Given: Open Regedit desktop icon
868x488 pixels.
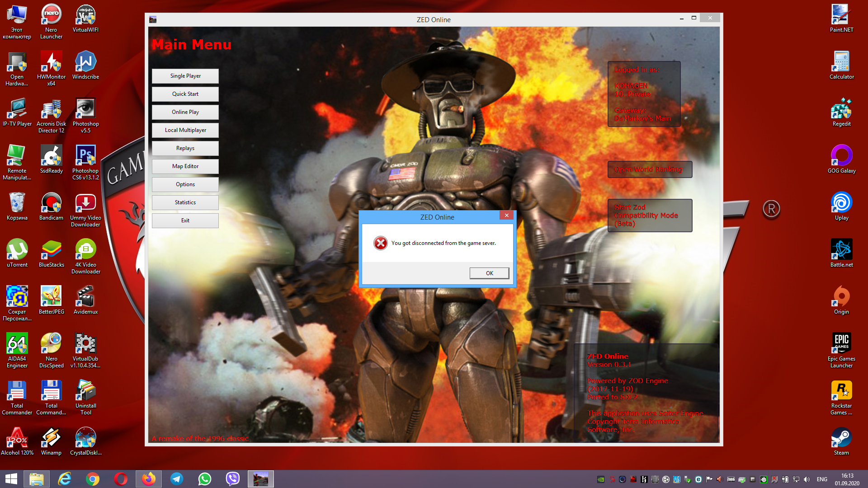Looking at the screenshot, I should click(841, 113).
